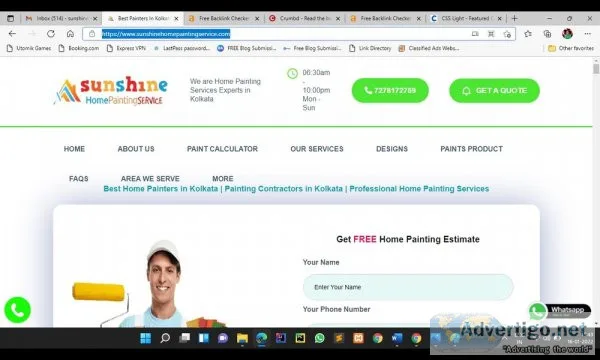The width and height of the screenshot is (600, 360).
Task: Open the Utomik Games bookmark
Action: pyautogui.click(x=29, y=48)
